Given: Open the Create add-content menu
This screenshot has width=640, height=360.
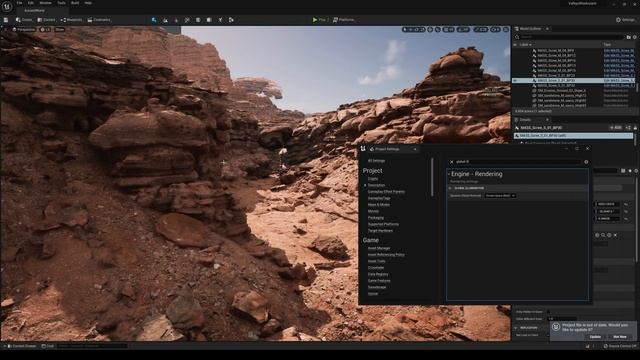Looking at the screenshot, I should point(24,20).
